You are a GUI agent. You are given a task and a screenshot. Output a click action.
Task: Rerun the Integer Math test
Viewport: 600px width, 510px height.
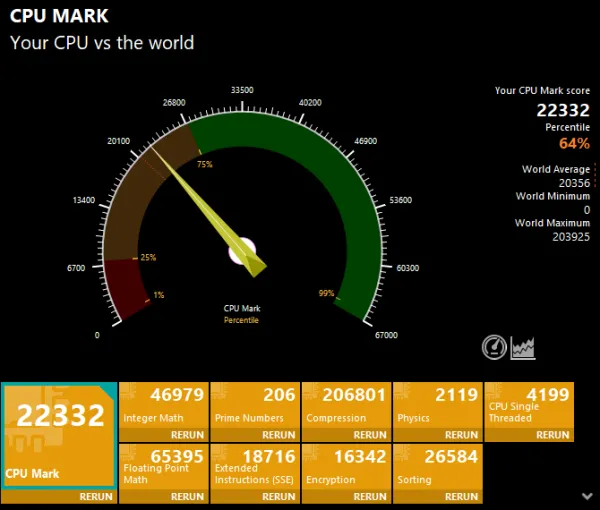(x=187, y=435)
